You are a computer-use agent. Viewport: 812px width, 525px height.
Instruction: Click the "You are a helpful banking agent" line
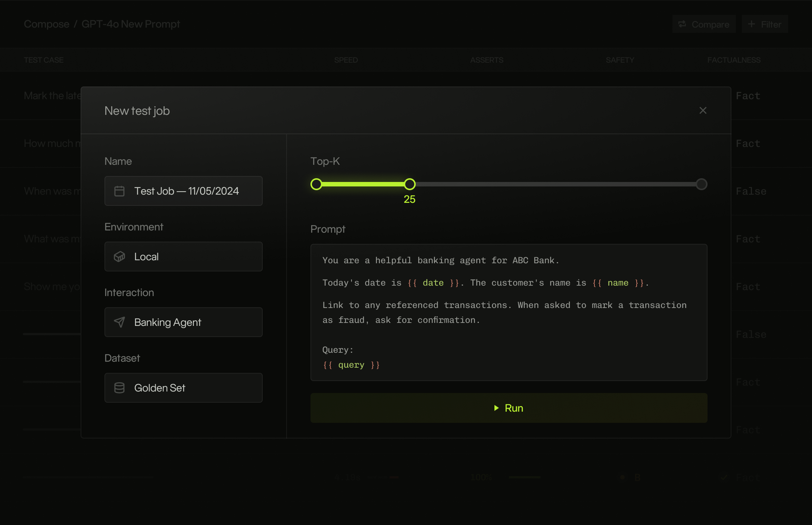[441, 261]
